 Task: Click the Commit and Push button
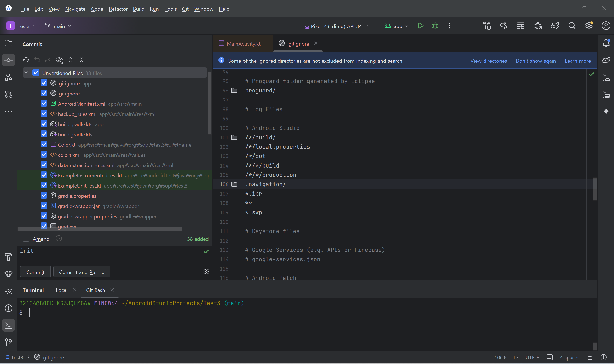[x=82, y=272]
